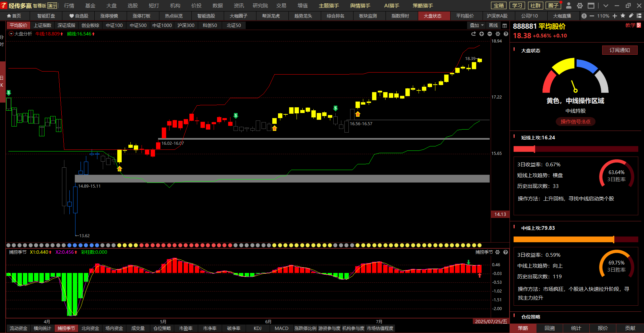This screenshot has height=333, width=644.
Task: Zoom out chart with the round minus icon
Action: click(490, 34)
